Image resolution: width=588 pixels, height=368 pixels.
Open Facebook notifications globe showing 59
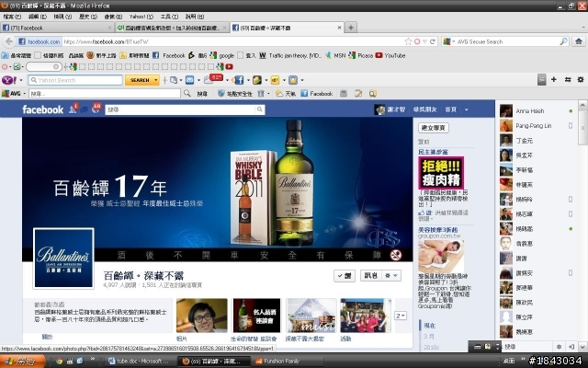96,109
